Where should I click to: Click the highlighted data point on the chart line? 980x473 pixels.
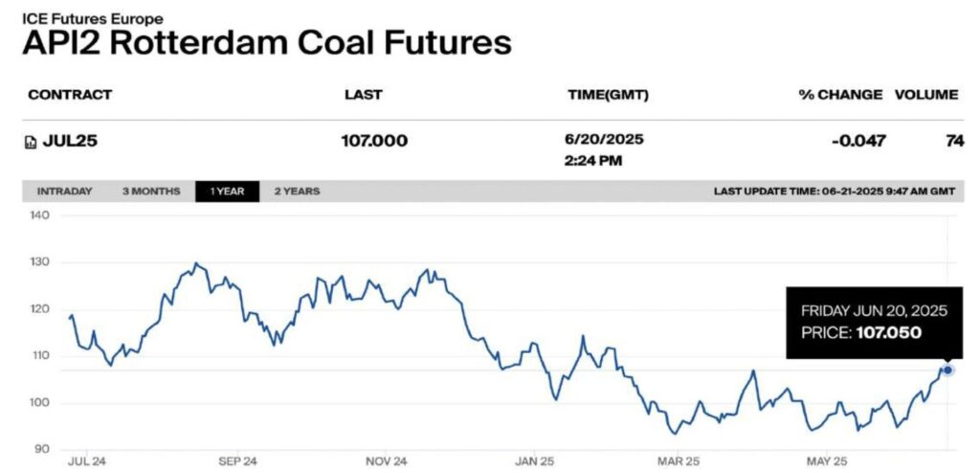[x=947, y=370]
